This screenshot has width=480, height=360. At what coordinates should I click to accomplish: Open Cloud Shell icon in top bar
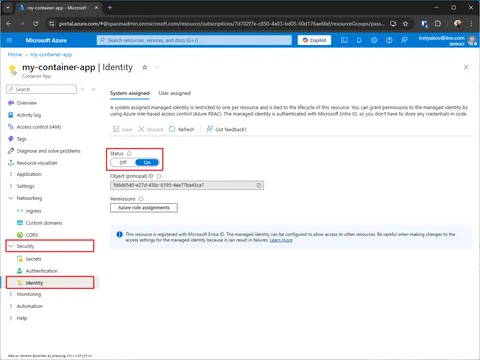coord(344,40)
